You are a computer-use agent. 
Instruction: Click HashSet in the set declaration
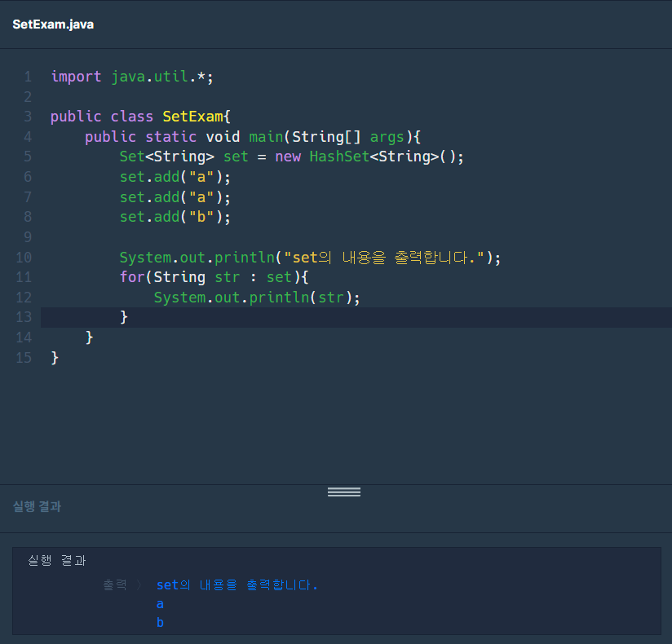(339, 157)
